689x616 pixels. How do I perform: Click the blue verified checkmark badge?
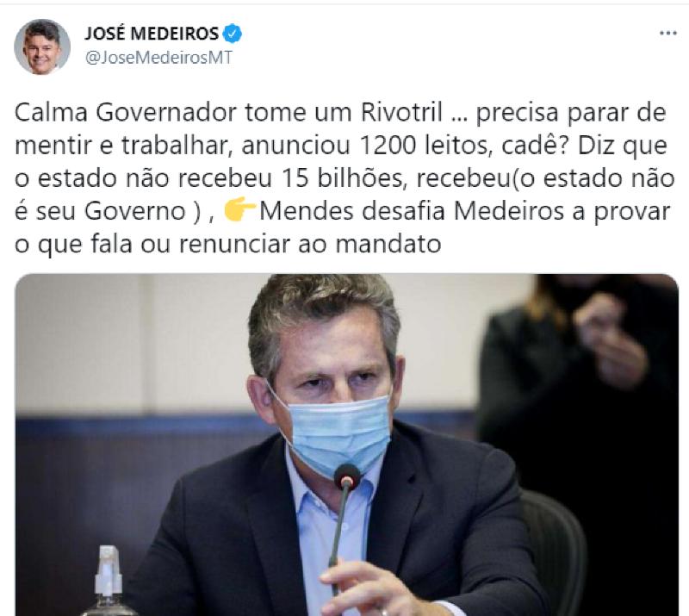(232, 34)
